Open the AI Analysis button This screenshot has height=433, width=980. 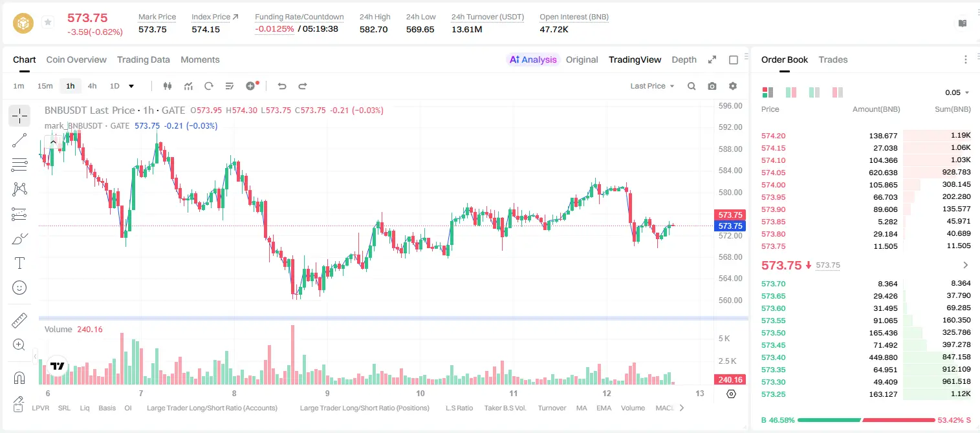(532, 59)
